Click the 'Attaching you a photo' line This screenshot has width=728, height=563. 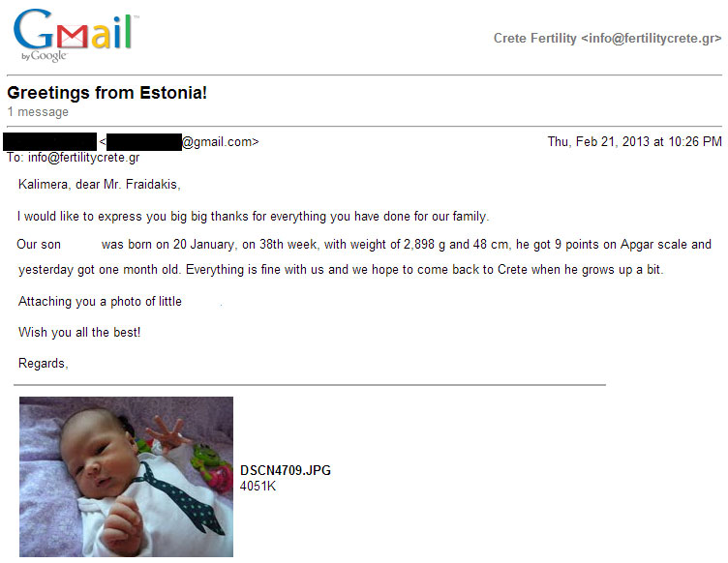(x=100, y=302)
